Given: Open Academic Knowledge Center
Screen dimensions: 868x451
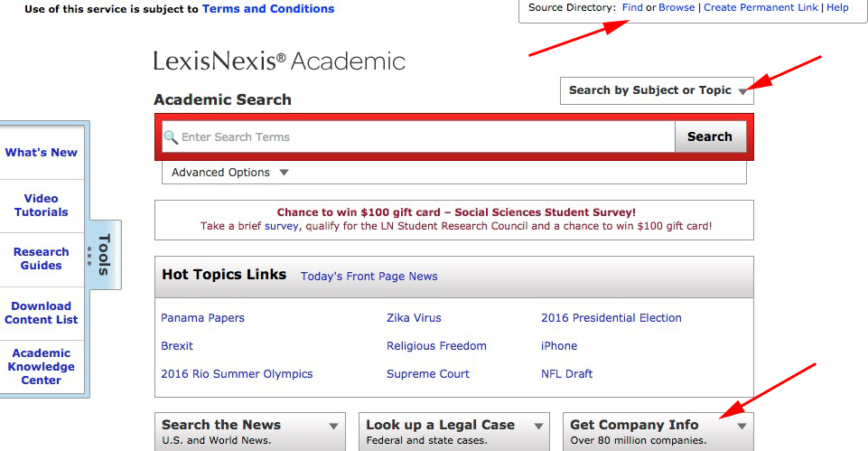Looking at the screenshot, I should (x=41, y=367).
